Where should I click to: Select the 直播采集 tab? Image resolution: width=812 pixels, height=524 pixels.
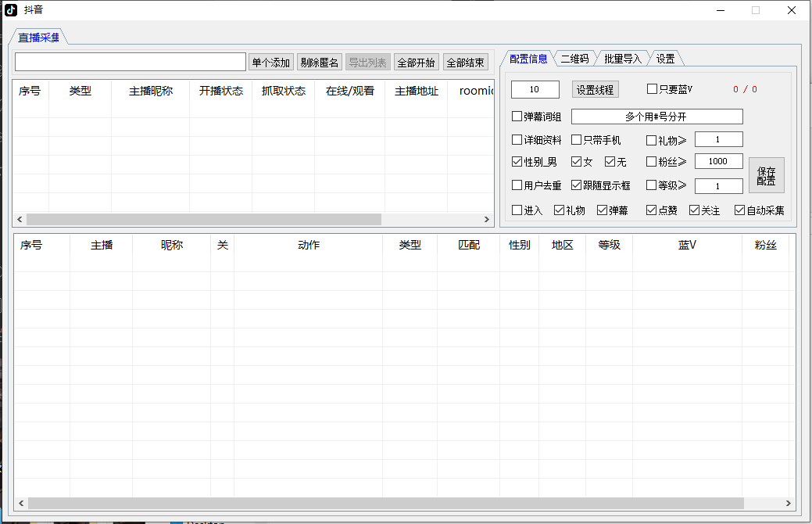click(x=38, y=36)
